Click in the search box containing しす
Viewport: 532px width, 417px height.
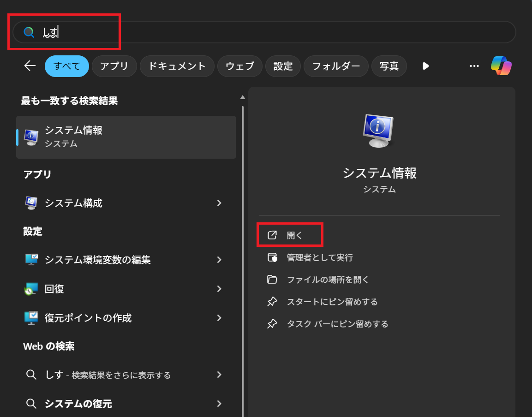[x=264, y=32]
